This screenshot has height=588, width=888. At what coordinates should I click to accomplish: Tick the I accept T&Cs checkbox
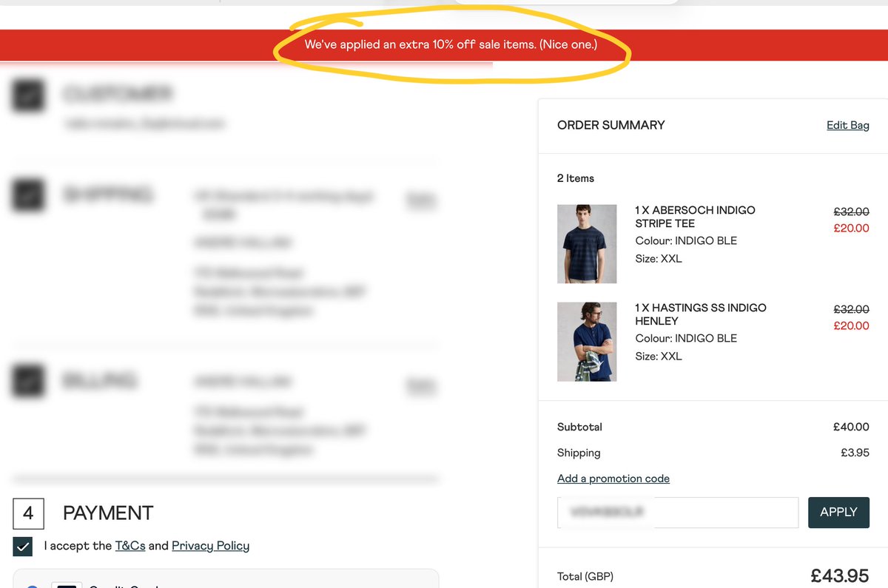(22, 547)
